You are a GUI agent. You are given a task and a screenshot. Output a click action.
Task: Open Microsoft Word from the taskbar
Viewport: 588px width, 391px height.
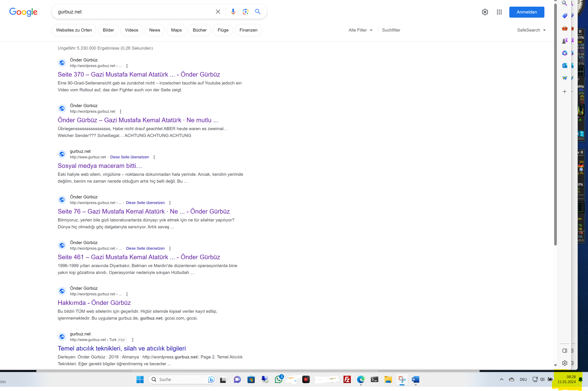click(x=415, y=380)
